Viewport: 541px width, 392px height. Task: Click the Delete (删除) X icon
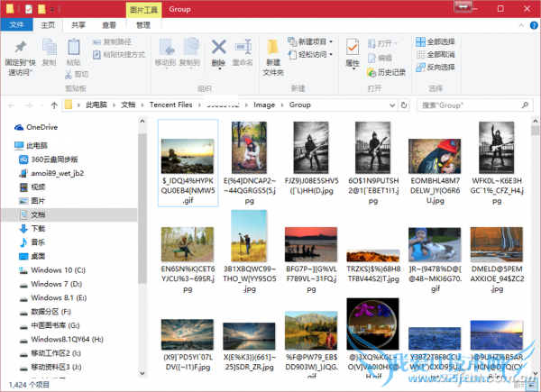click(x=219, y=47)
